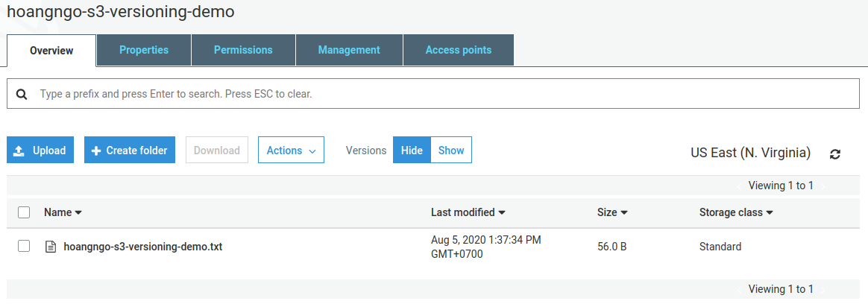Go to the Management tab
This screenshot has width=868, height=304.
coord(349,50)
